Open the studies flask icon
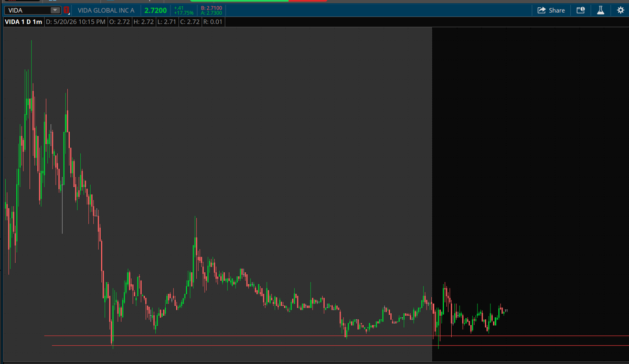 point(601,10)
